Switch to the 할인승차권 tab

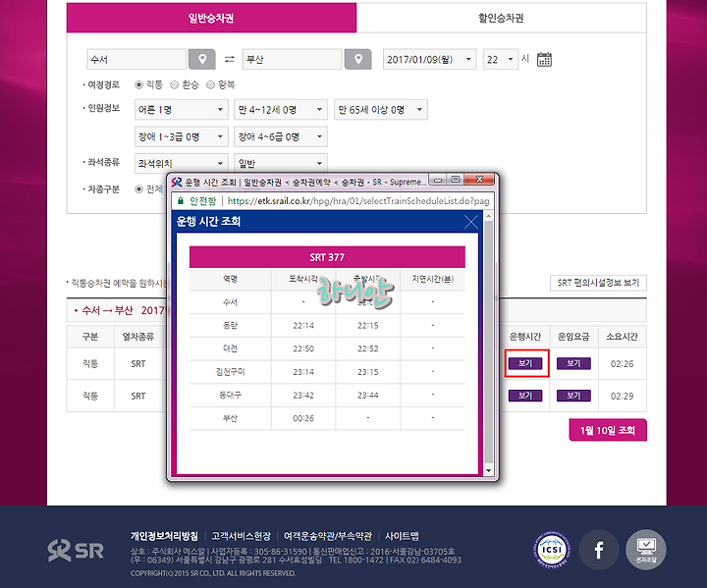pos(501,18)
